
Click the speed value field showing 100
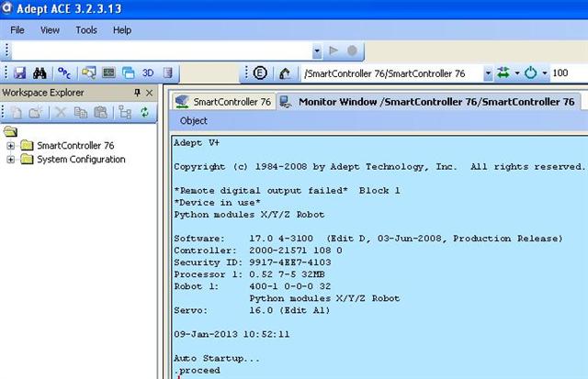pos(568,73)
